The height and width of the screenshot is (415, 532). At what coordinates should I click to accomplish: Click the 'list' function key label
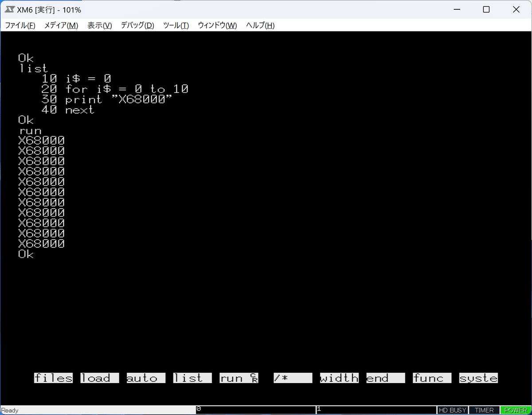[192, 378]
